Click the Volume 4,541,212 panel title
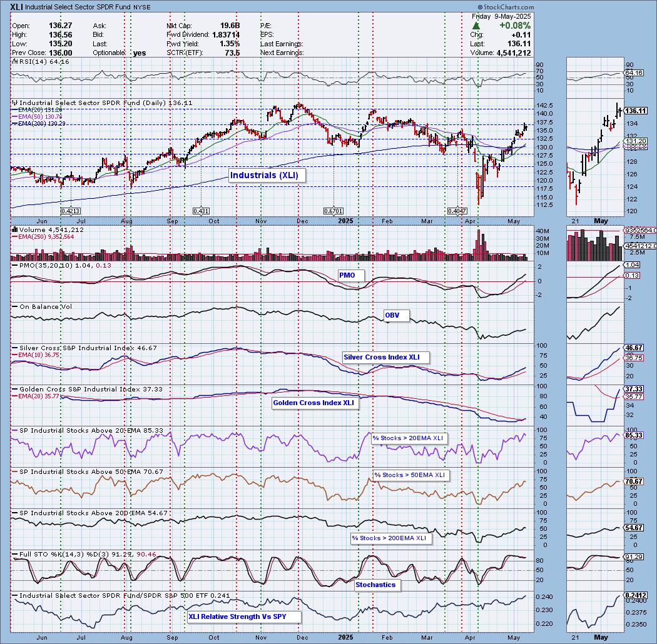The image size is (657, 644). [48, 230]
